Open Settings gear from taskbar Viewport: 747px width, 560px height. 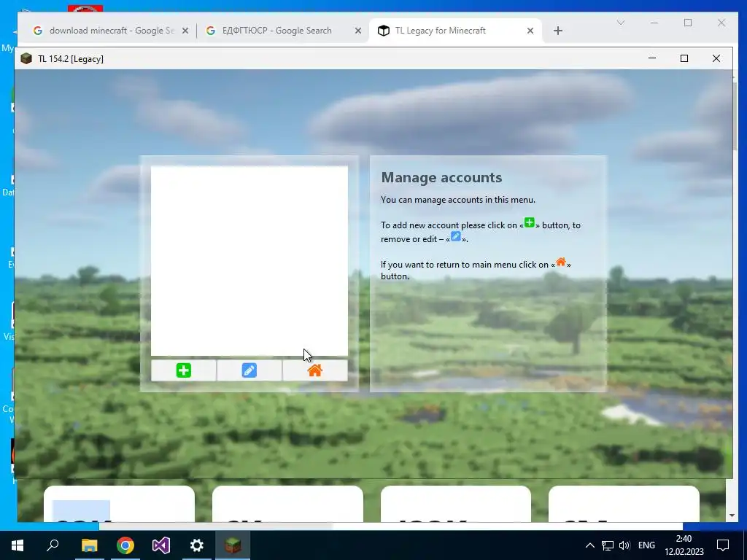pos(197,545)
